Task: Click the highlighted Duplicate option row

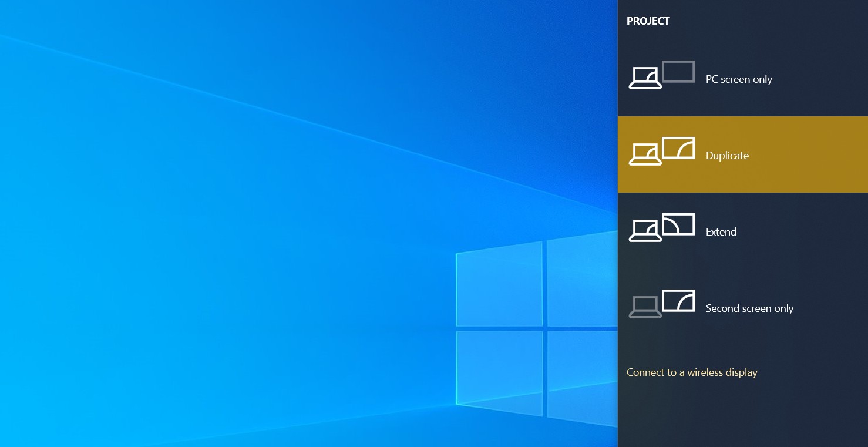Action: coord(743,154)
